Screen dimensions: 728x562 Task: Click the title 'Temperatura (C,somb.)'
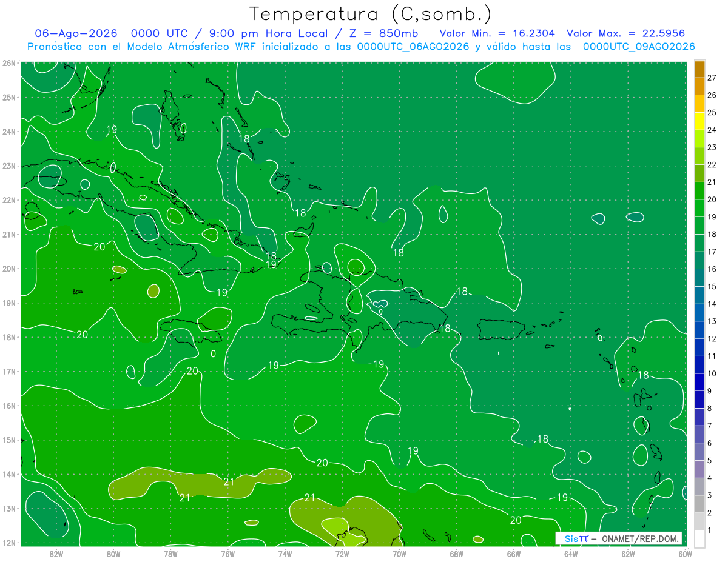pos(370,15)
